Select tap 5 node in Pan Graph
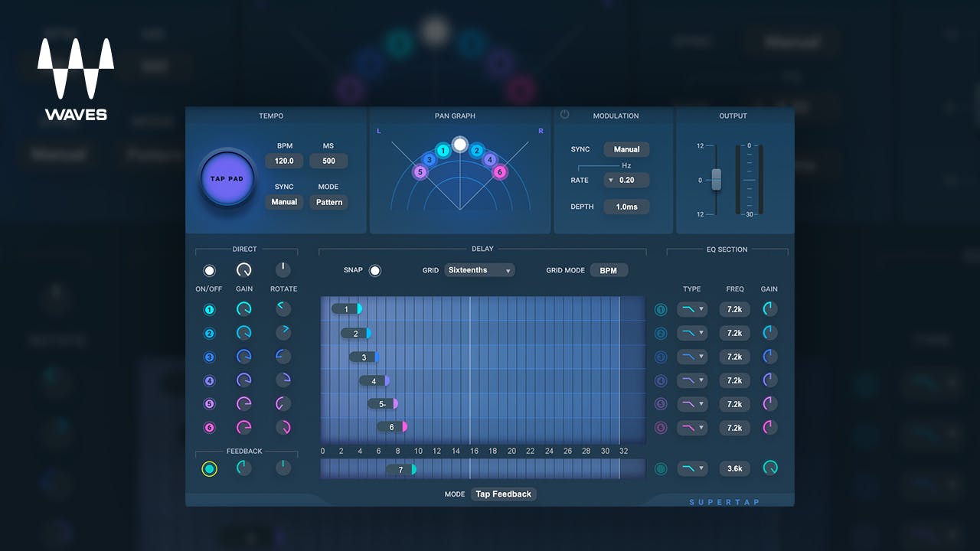 [x=420, y=172]
